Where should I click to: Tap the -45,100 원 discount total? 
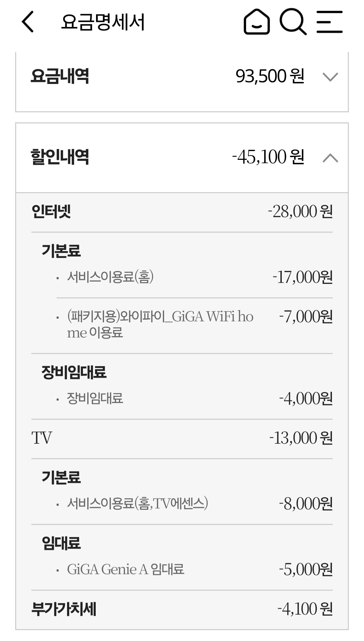click(268, 157)
